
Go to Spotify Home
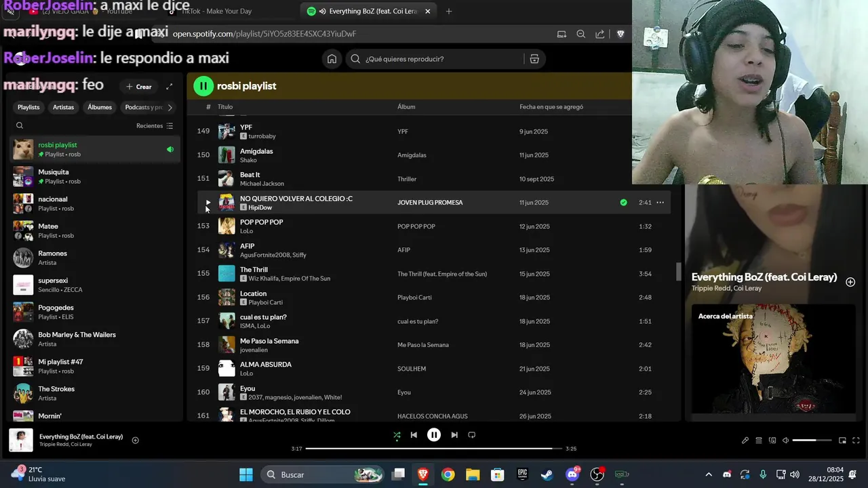pyautogui.click(x=332, y=59)
